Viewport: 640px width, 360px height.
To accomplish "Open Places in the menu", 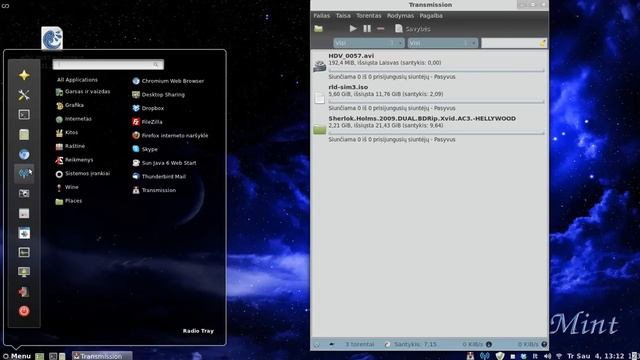I will coord(69,201).
